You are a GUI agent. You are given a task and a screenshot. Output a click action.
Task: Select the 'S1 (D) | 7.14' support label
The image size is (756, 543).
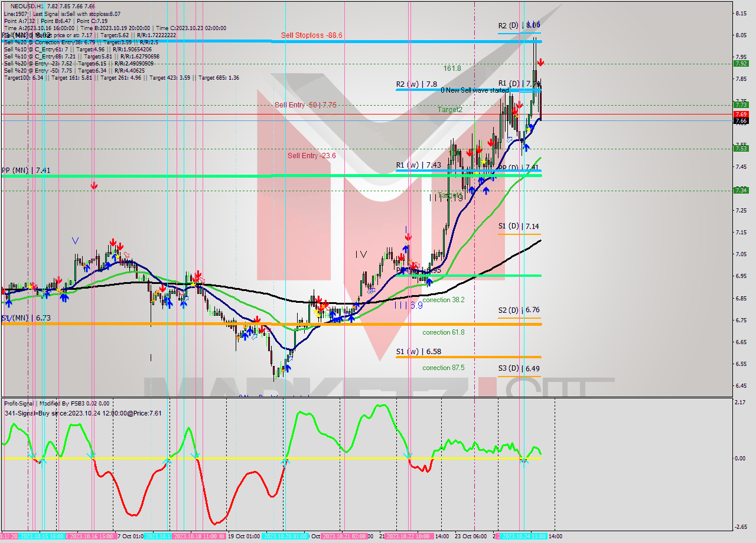click(x=519, y=226)
